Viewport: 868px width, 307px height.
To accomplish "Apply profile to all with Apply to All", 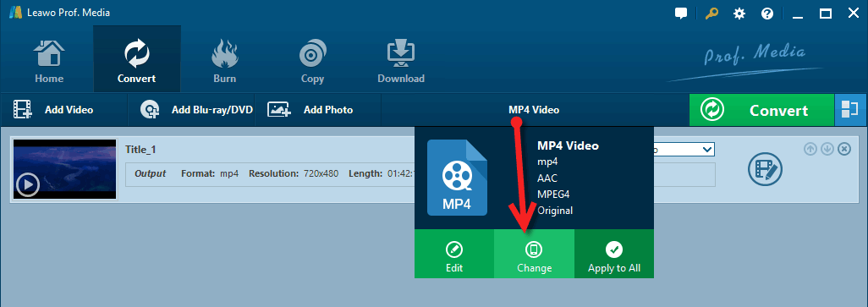I will [x=614, y=254].
